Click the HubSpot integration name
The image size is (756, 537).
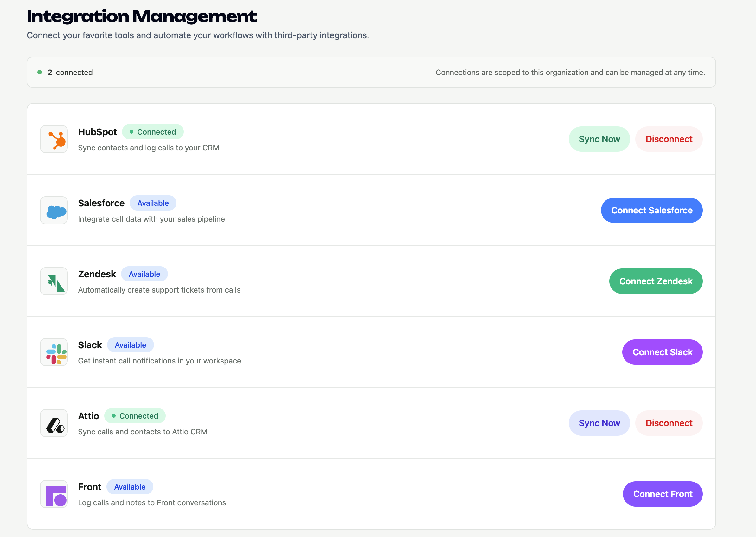click(97, 132)
